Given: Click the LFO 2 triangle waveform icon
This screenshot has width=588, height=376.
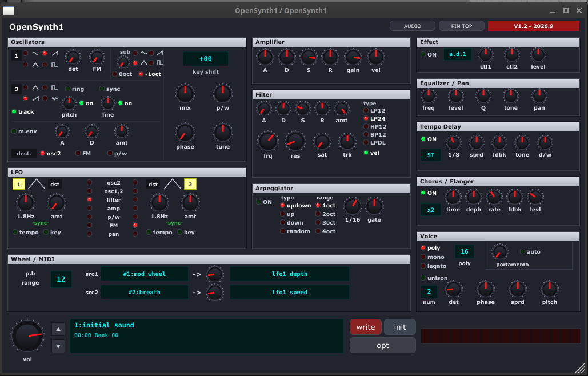Looking at the screenshot, I should pyautogui.click(x=173, y=184).
